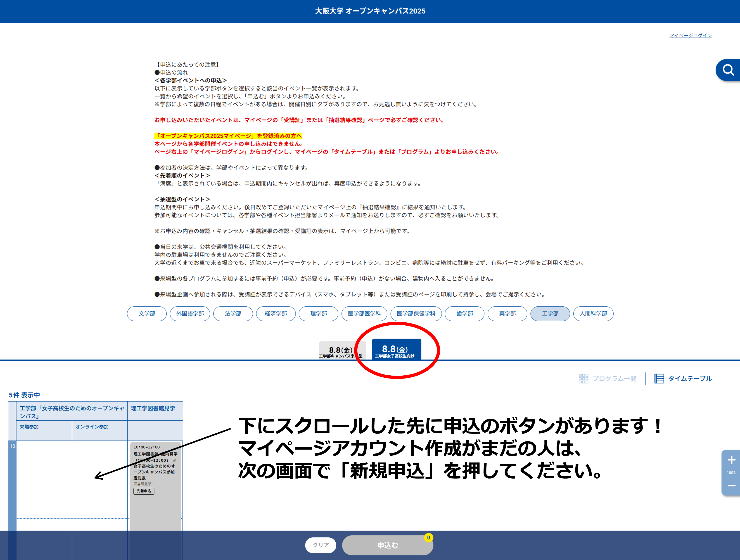Select the 薬学部 faculty button
This screenshot has width=740, height=560.
[508, 314]
